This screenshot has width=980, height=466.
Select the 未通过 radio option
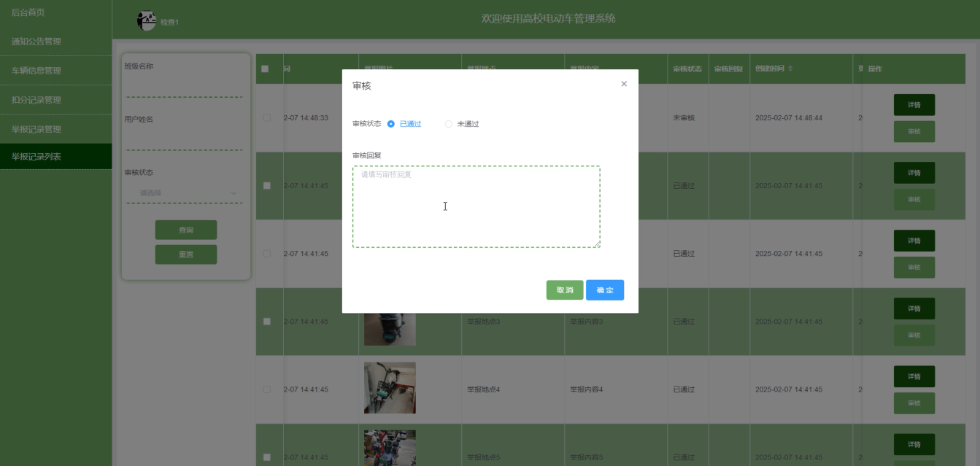(462, 124)
